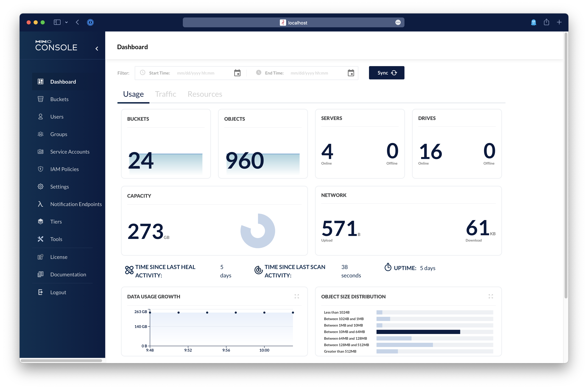Open the Users section via its icon
The image size is (588, 389).
click(x=40, y=116)
